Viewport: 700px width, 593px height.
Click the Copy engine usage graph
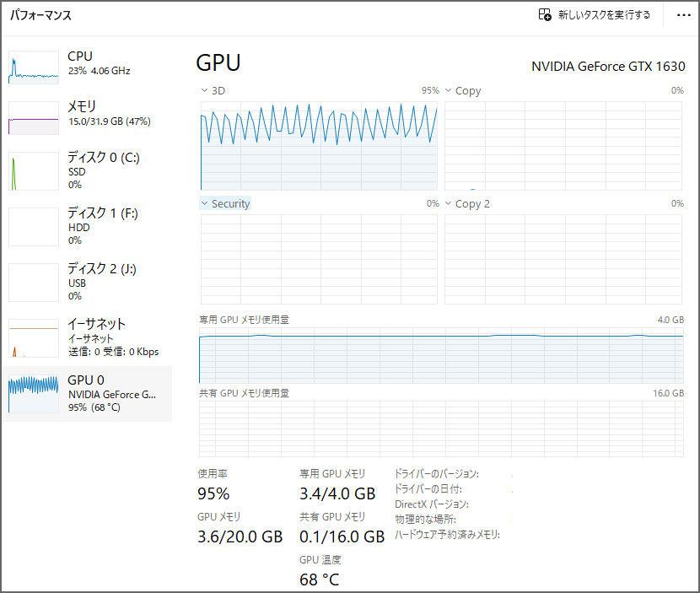[563, 146]
